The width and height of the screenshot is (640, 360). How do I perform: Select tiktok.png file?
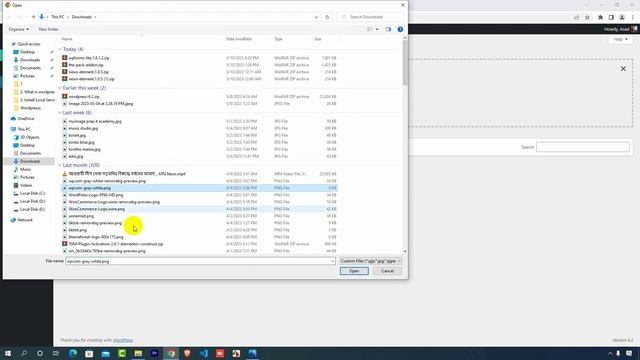tap(78, 230)
